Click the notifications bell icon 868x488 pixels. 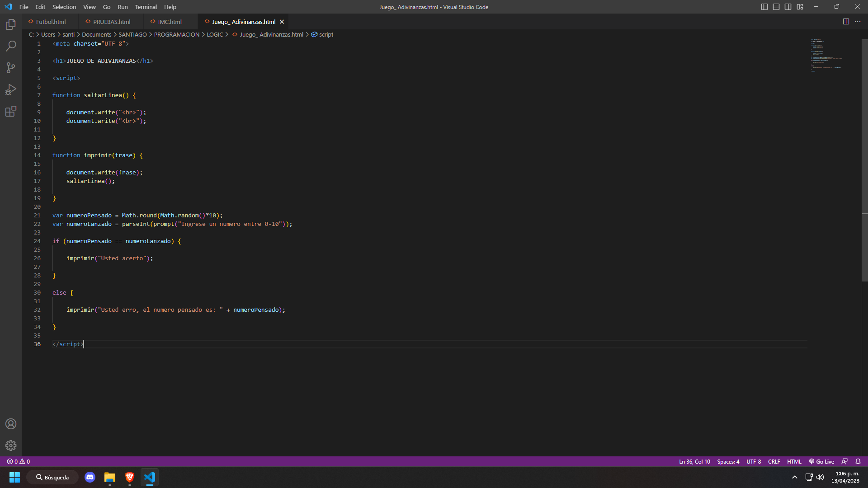858,461
